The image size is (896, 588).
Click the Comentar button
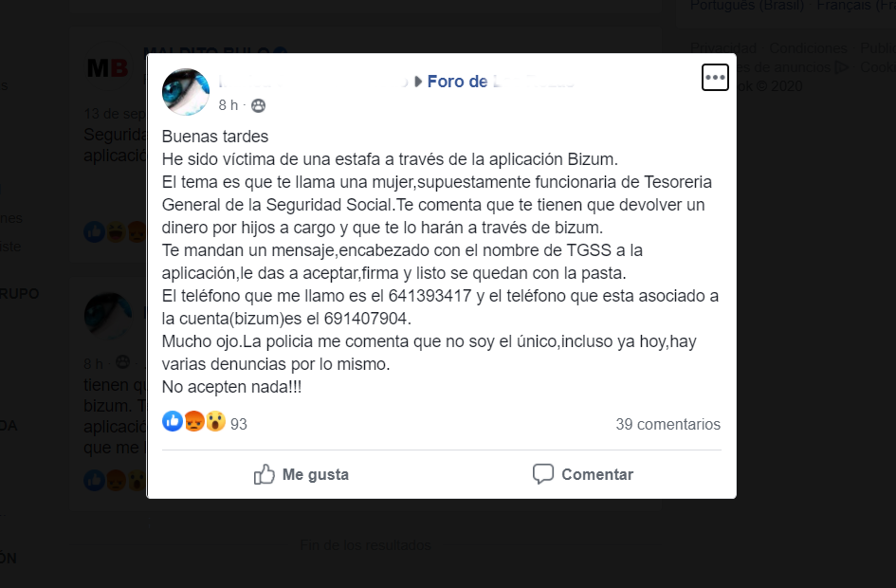click(x=583, y=474)
